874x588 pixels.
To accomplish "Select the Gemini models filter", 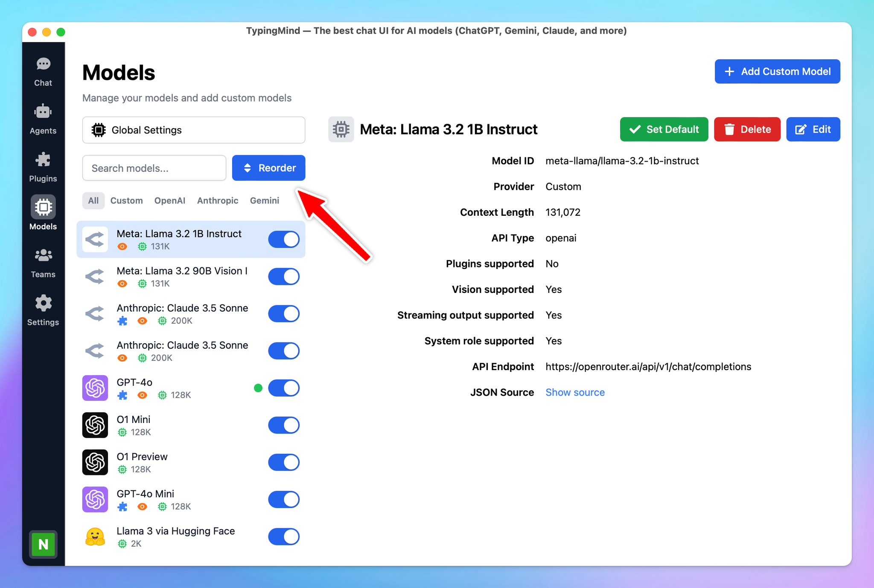I will pyautogui.click(x=265, y=200).
